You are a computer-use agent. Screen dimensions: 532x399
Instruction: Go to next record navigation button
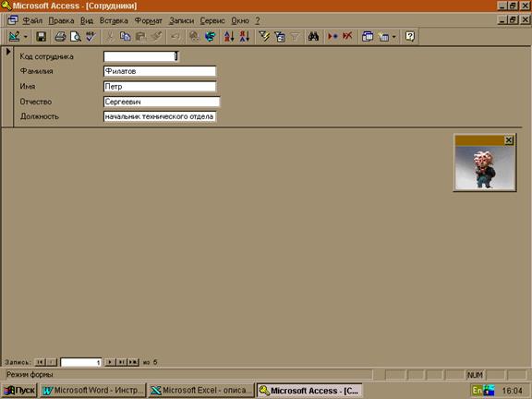tap(110, 362)
